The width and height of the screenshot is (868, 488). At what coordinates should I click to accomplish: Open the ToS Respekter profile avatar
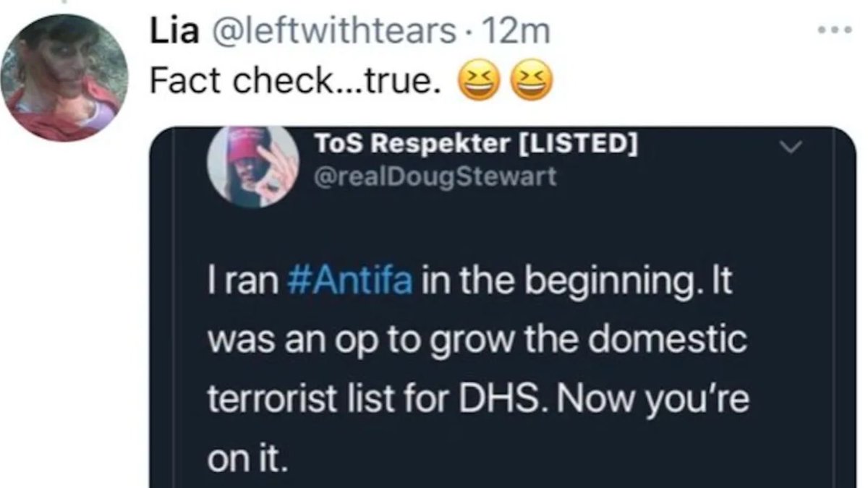[x=253, y=165]
